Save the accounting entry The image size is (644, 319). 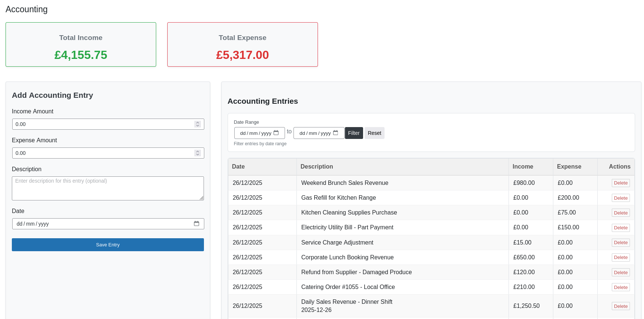point(108,245)
